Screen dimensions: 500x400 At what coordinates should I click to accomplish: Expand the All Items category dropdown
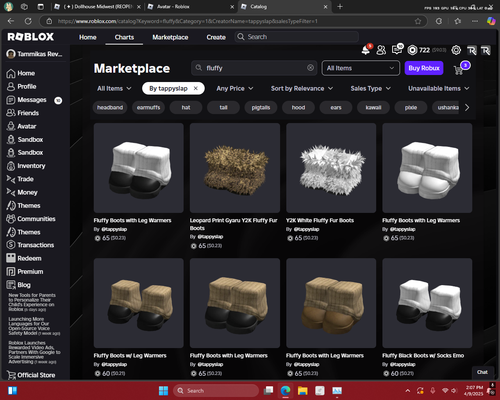(x=360, y=68)
